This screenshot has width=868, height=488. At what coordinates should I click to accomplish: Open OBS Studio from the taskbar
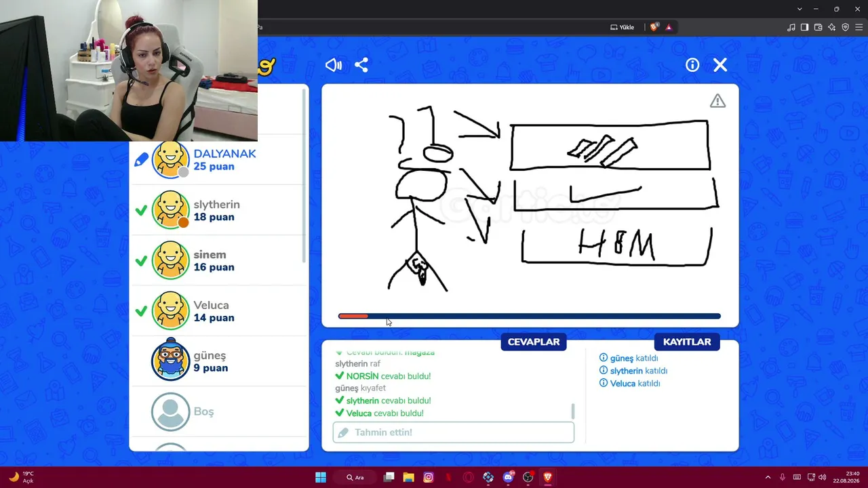point(528,477)
